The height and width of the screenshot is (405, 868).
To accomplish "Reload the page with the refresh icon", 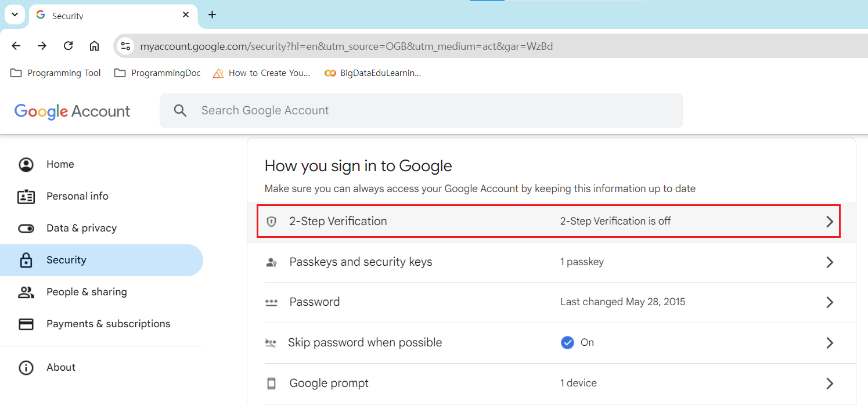I will (68, 46).
